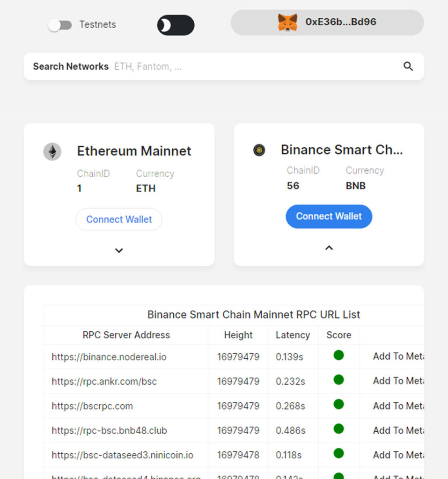Click the Ethereum logo icon
This screenshot has width=448, height=479.
(52, 152)
